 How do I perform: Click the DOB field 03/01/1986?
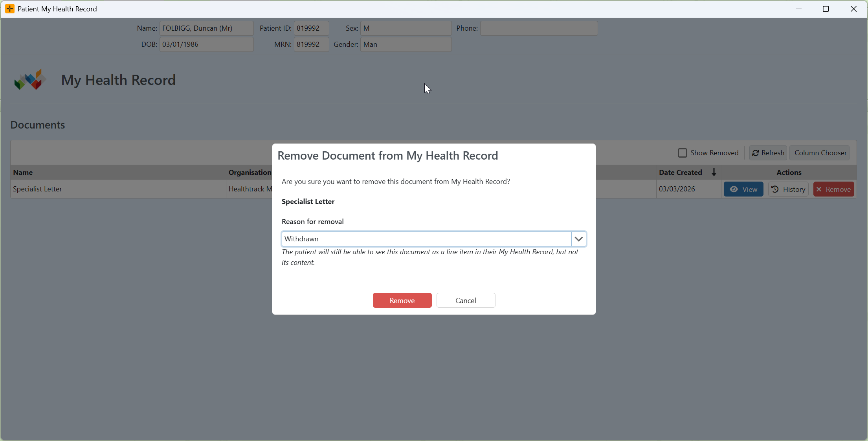click(206, 44)
